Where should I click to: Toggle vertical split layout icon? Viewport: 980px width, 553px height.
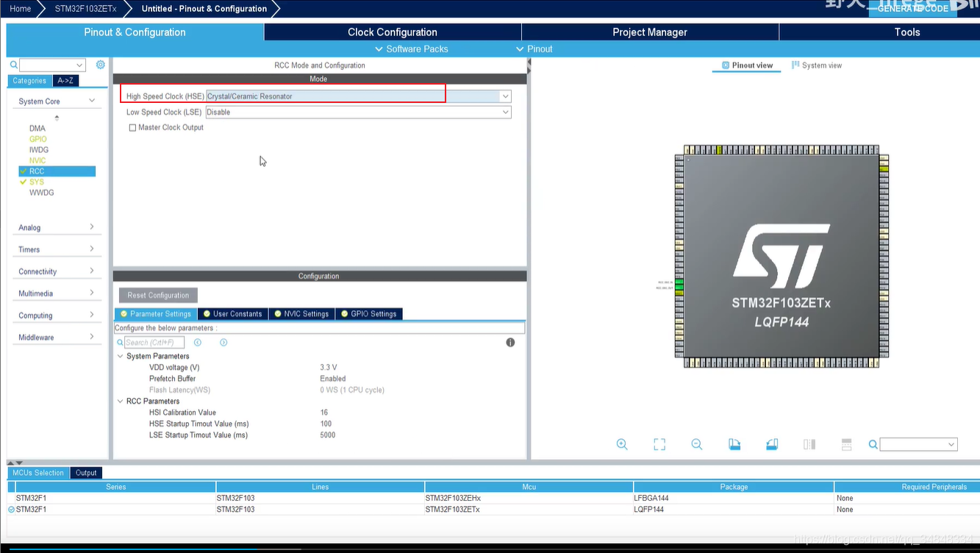[809, 444]
